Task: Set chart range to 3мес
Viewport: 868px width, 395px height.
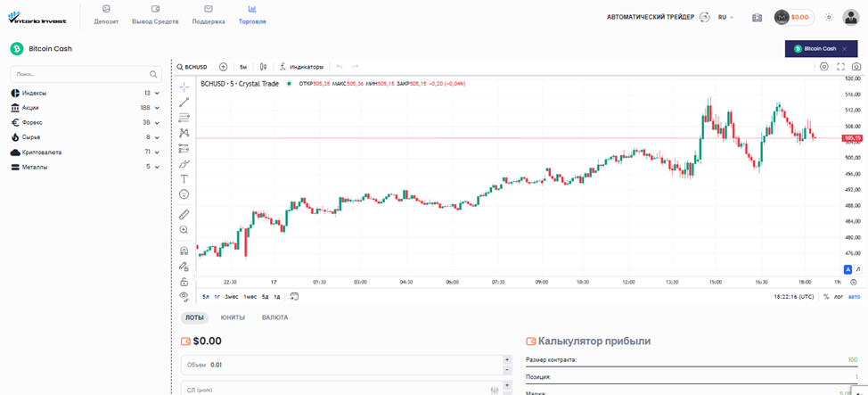Action: (x=232, y=296)
